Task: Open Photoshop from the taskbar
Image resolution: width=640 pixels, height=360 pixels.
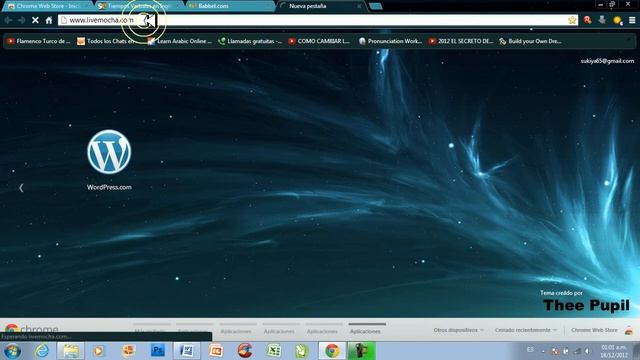Action: [x=158, y=351]
